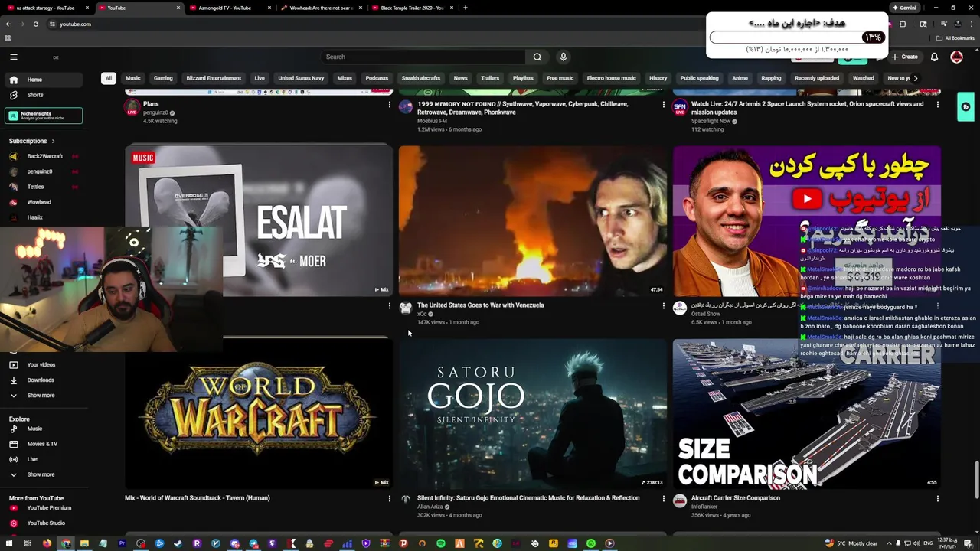Open Movies & TV under Explore
The image size is (980, 551).
click(x=44, y=444)
